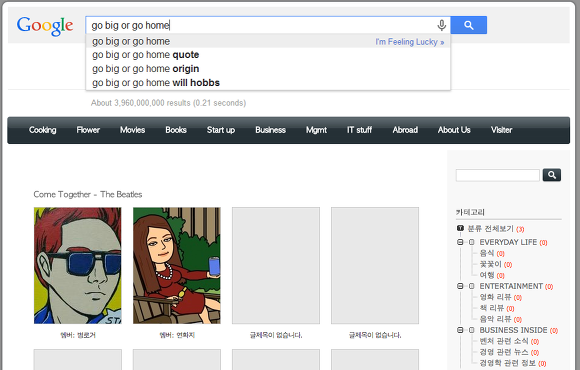Select the 책 리뷰 subcategory

click(492, 308)
